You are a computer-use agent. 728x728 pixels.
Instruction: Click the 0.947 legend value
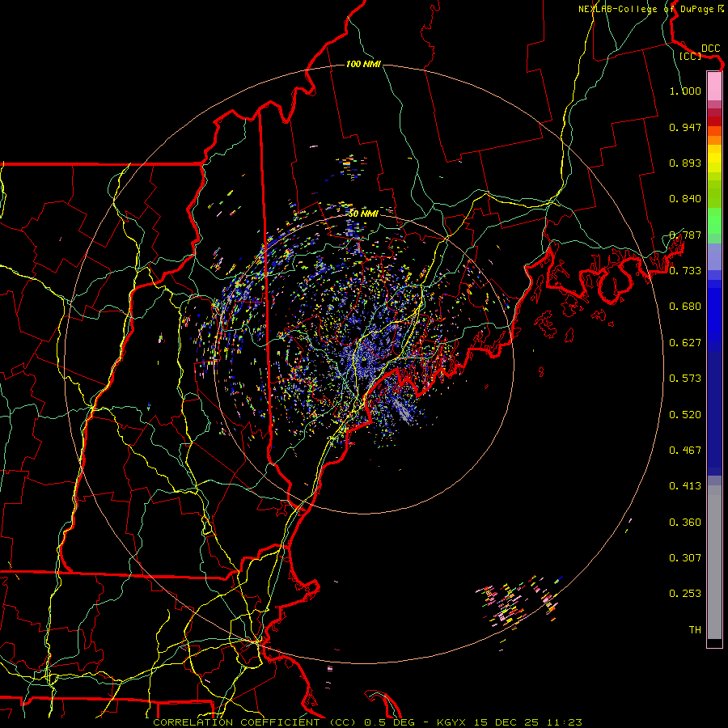(685, 127)
